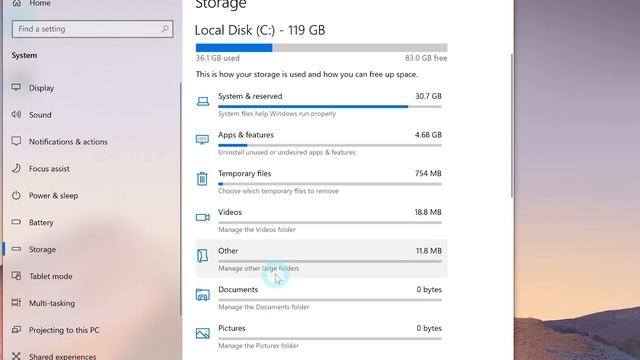Screen dimensions: 640x360
Task: Click the 83.0 GB free label
Action: [426, 58]
